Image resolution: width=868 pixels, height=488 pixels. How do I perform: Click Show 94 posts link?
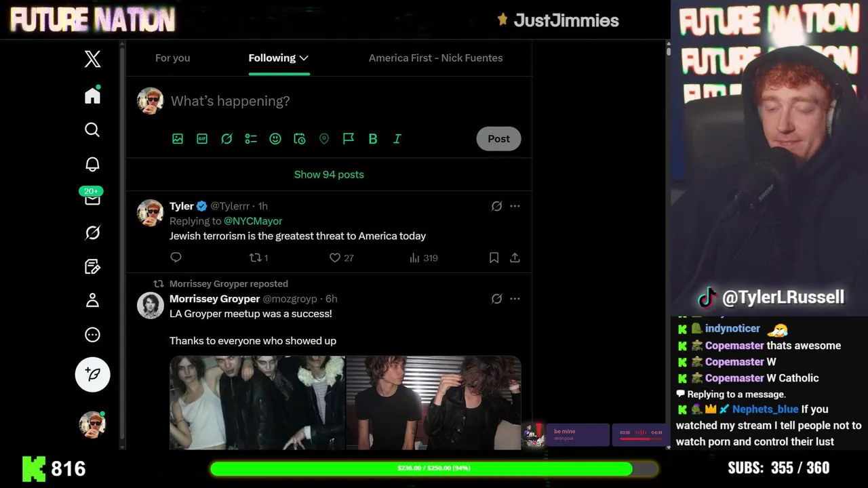pyautogui.click(x=329, y=174)
